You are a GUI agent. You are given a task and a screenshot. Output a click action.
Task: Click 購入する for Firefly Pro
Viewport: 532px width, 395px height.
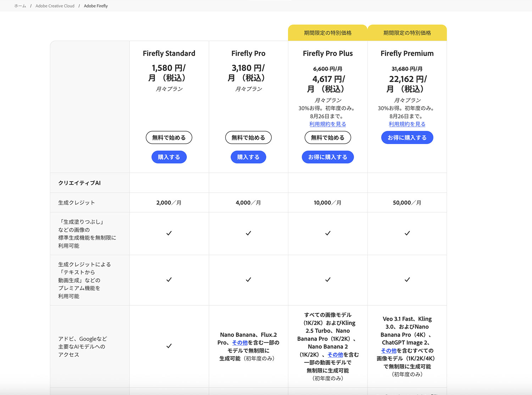click(x=248, y=157)
